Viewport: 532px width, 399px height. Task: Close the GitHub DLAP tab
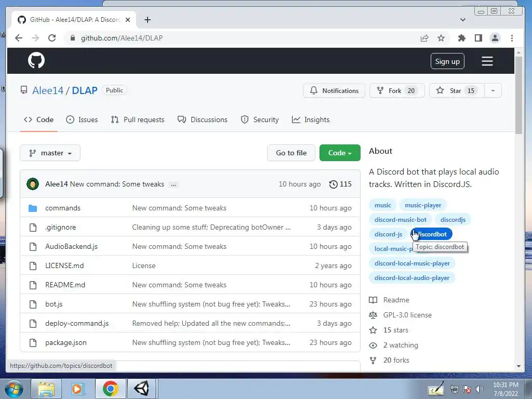pos(128,20)
